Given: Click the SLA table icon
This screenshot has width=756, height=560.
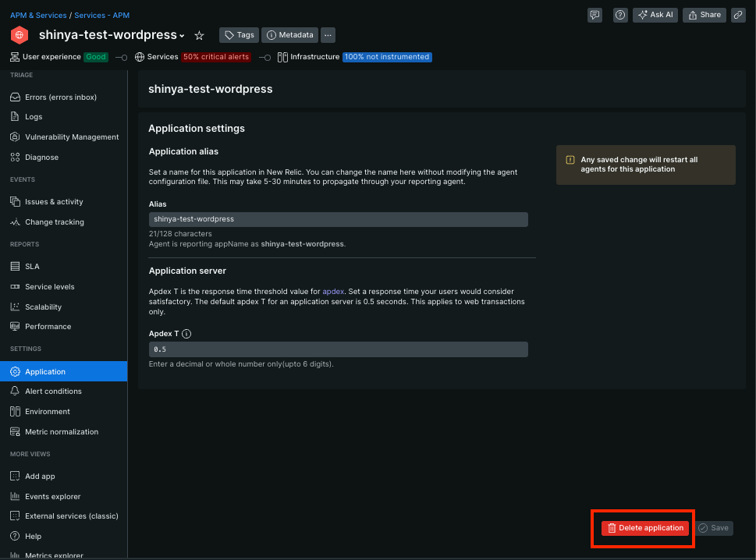Looking at the screenshot, I should (15, 266).
